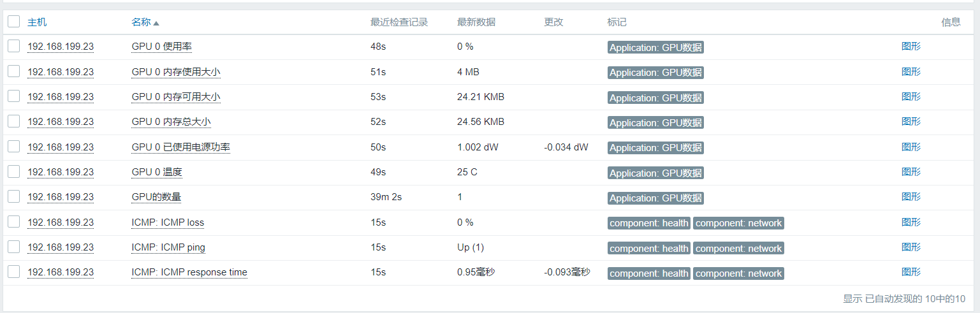The image size is (980, 313).
Task: View 图形 graph for GPU 0 温度
Action: (x=911, y=172)
